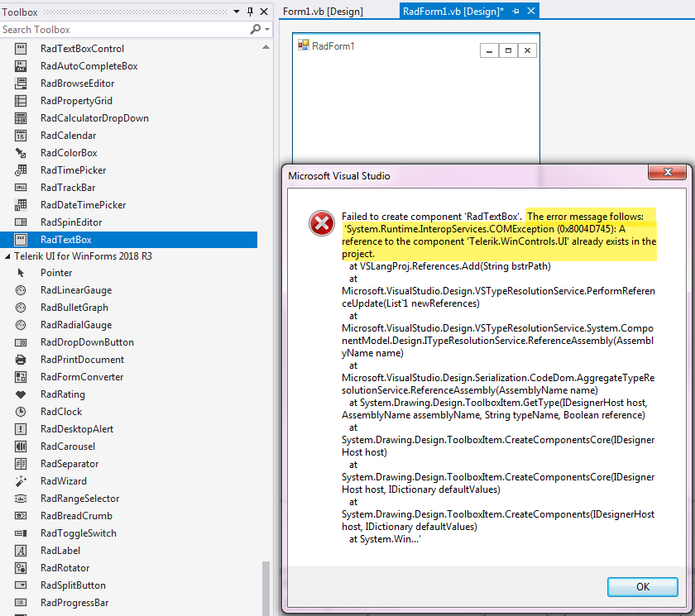Pin the RadForm1.vb [Design] tab
Viewport: 695px width, 616px height.
coord(515,12)
